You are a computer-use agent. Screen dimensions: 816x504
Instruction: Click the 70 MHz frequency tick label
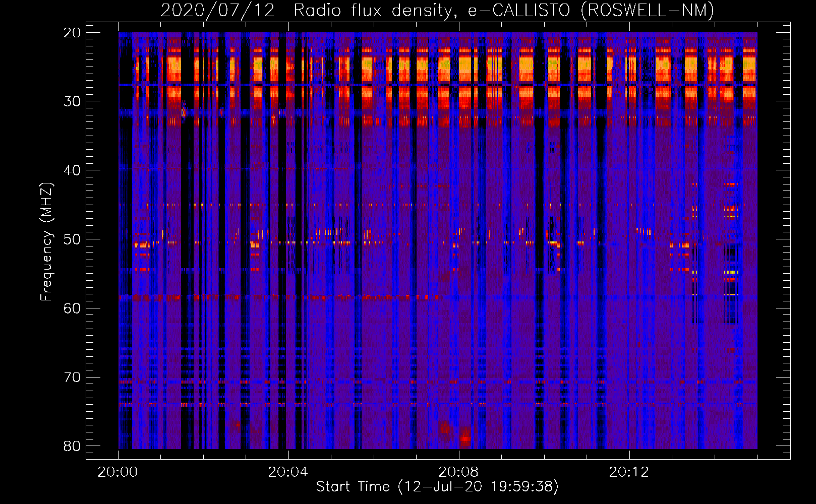pyautogui.click(x=72, y=377)
